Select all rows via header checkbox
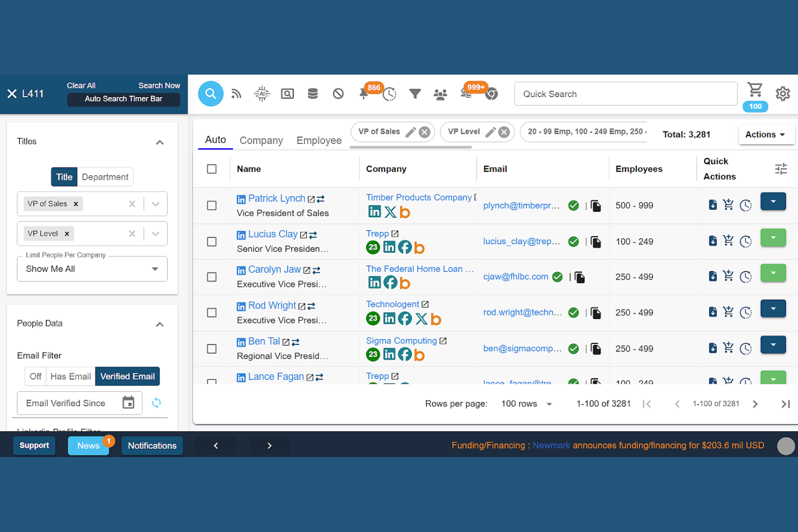The height and width of the screenshot is (532, 798). [x=211, y=169]
